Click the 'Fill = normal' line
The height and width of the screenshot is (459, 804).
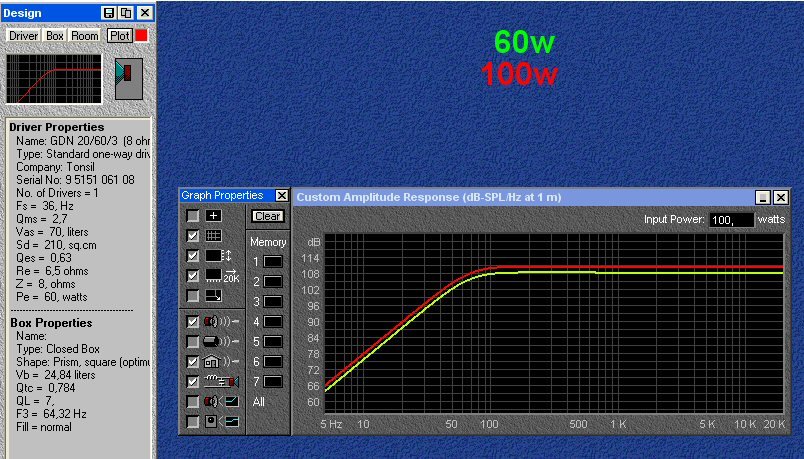click(44, 427)
